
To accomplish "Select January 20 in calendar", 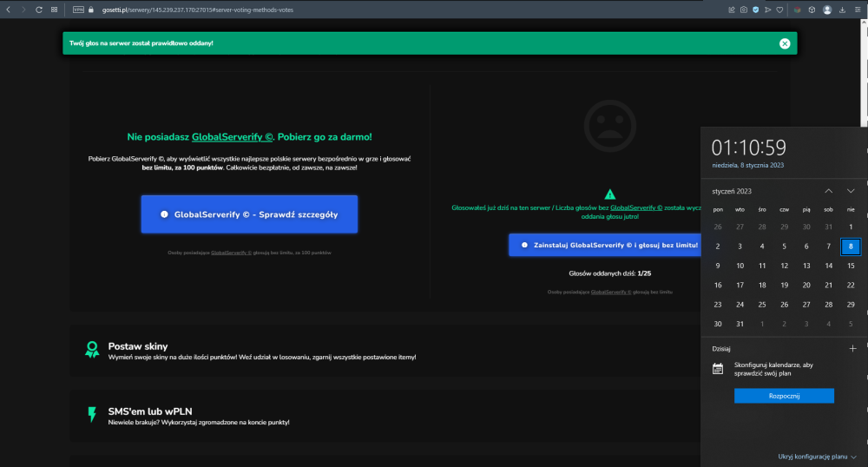I will click(x=806, y=285).
